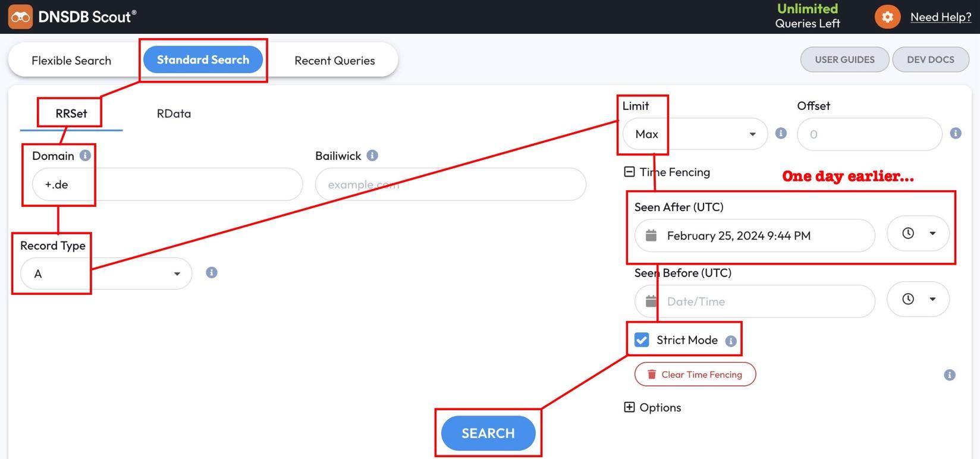Click the info icon next to Limit dropdown
This screenshot has height=459, width=980.
point(780,134)
